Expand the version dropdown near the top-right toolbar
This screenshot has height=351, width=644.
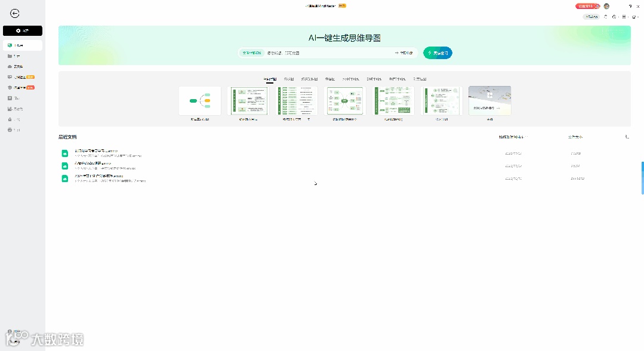[591, 17]
